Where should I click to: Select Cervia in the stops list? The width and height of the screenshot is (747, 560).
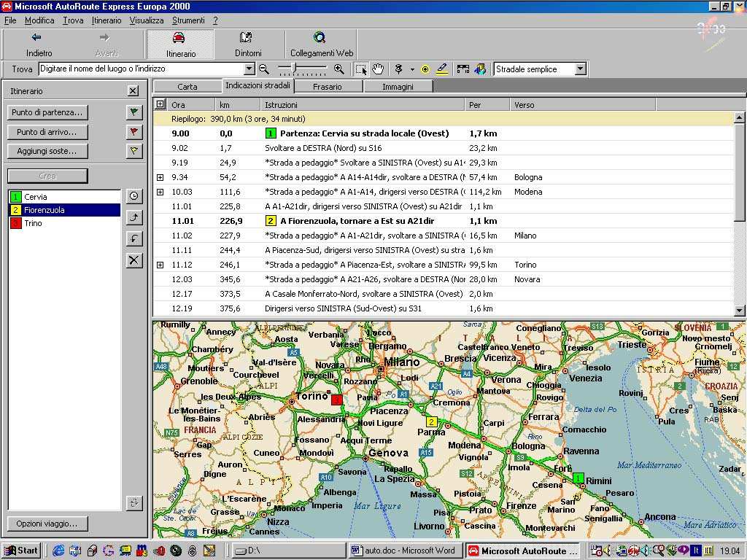64,197
